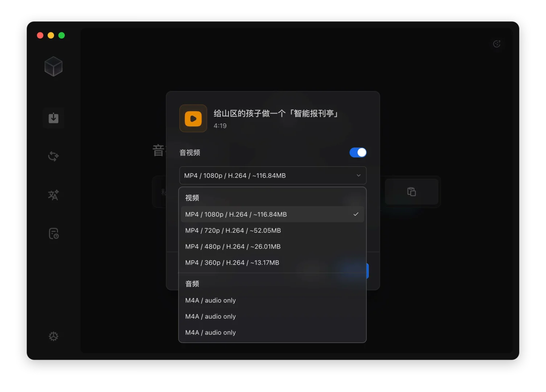
Task: Open the download history panel
Action: (x=53, y=233)
